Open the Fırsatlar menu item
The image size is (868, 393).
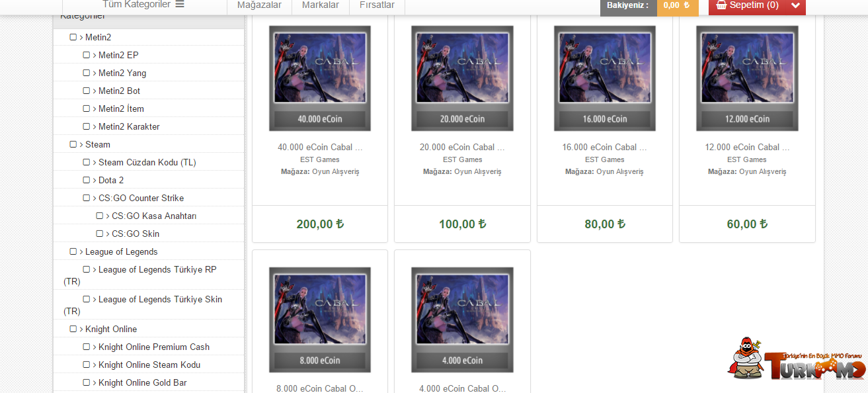coord(377,5)
